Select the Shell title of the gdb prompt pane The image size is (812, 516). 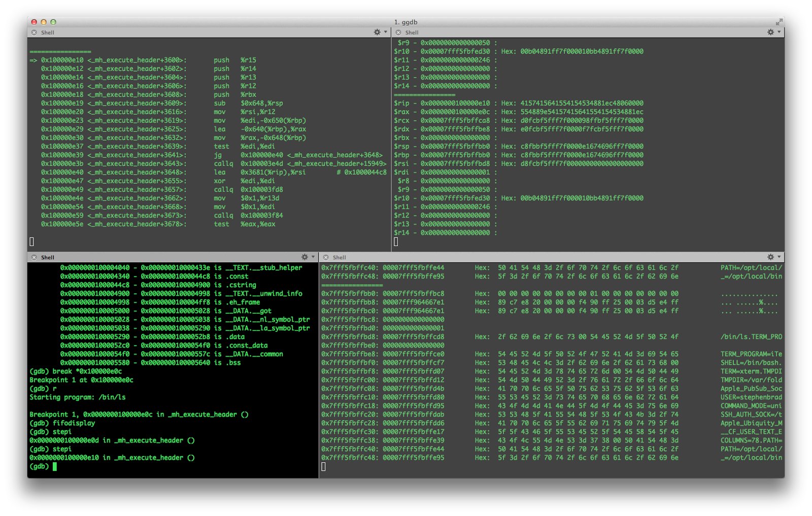(48, 258)
